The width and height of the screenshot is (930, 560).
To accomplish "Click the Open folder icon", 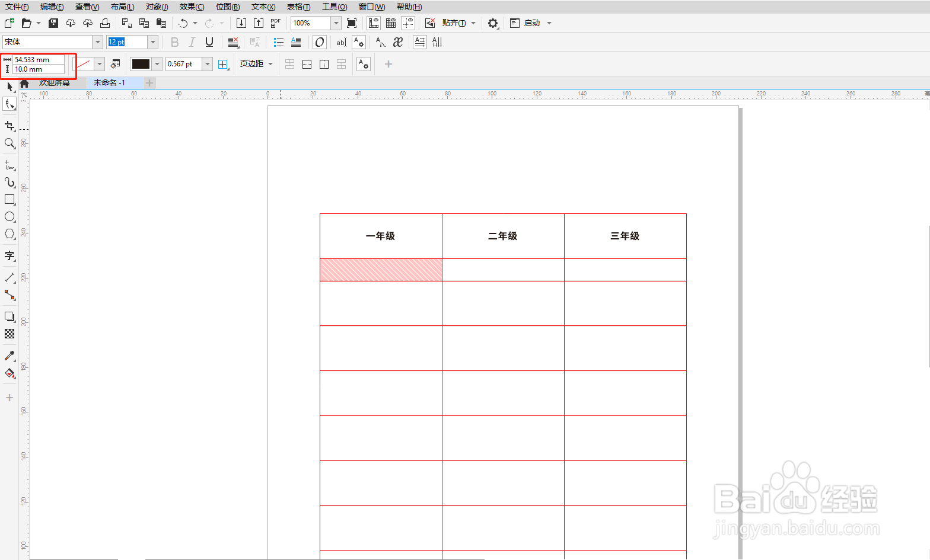I will coord(26,23).
